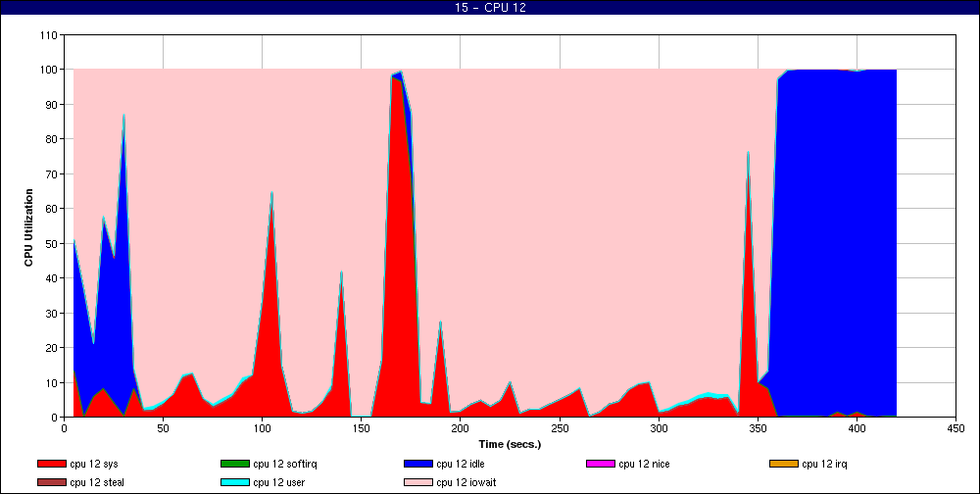The image size is (980, 494).
Task: Click the 250 tick on the x-axis
Action: 560,429
